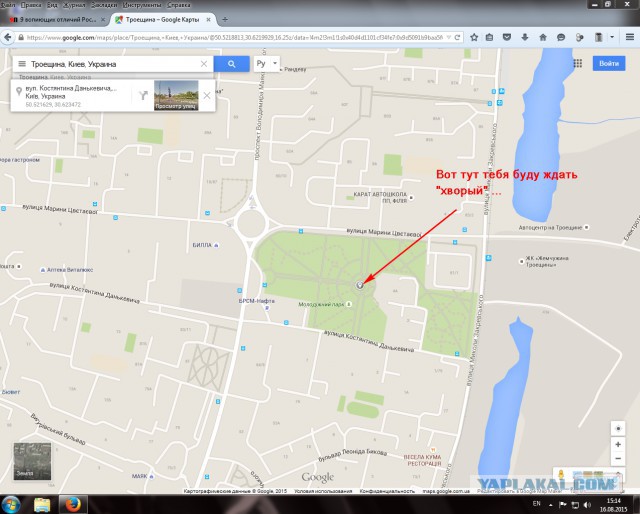The image size is (640, 514).
Task: Show my location with the target button
Action: click(618, 428)
